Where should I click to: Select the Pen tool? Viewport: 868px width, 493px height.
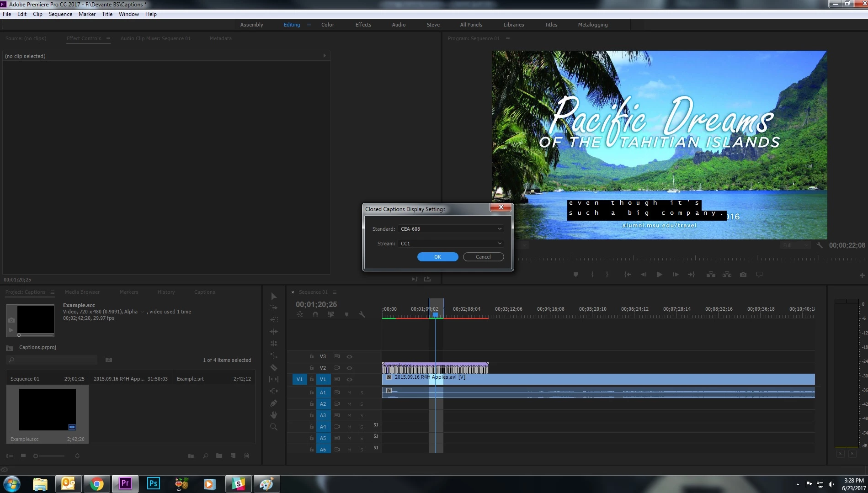click(274, 403)
